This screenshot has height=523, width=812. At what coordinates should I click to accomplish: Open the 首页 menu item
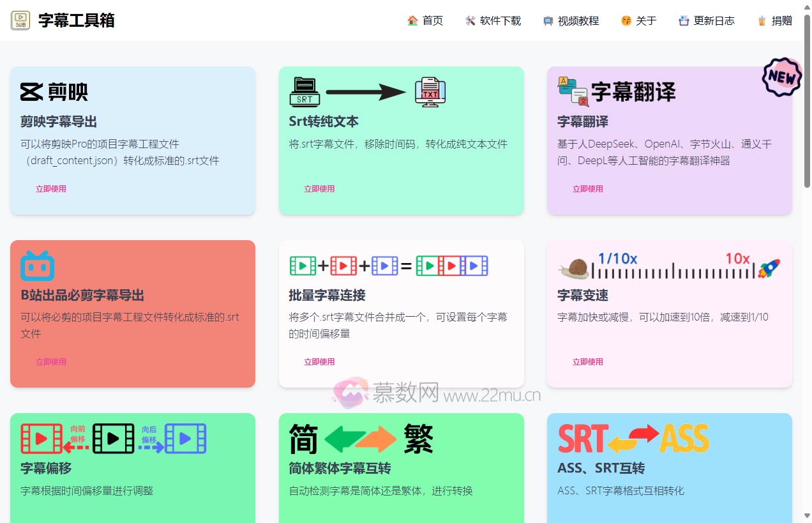(x=425, y=20)
